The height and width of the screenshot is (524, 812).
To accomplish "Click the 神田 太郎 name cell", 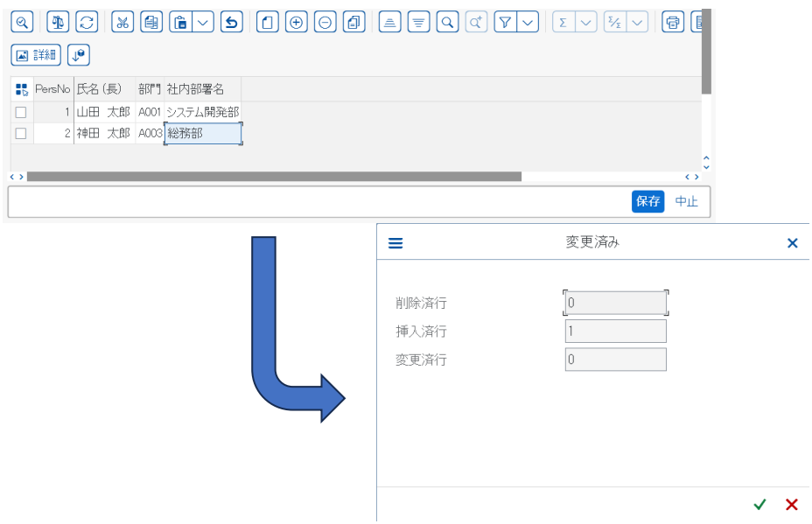I will 105,134.
